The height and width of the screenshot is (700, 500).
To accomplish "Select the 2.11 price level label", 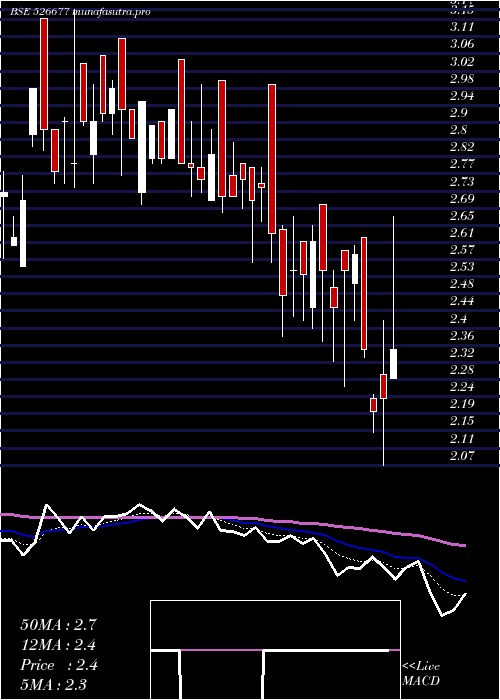I will (462, 438).
